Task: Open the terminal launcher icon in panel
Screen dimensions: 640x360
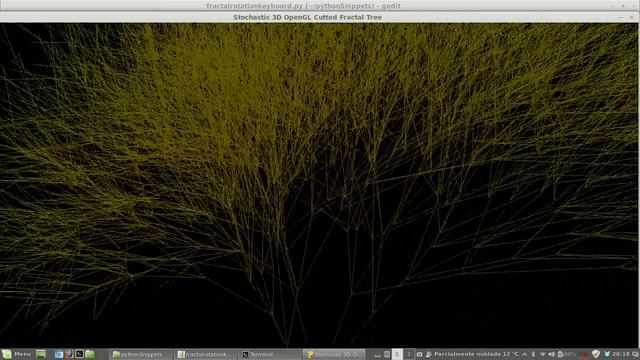Action: tap(79, 354)
